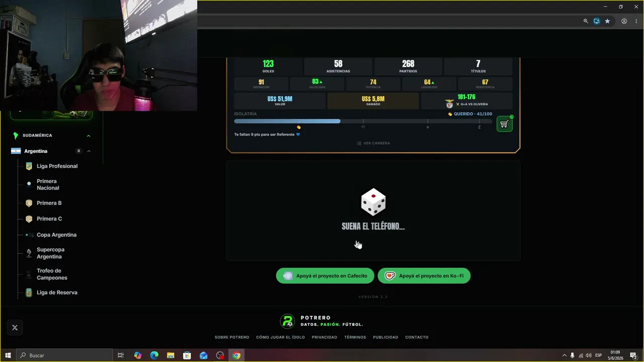The width and height of the screenshot is (644, 362).
Task: Select Primera C league
Action: click(49, 219)
